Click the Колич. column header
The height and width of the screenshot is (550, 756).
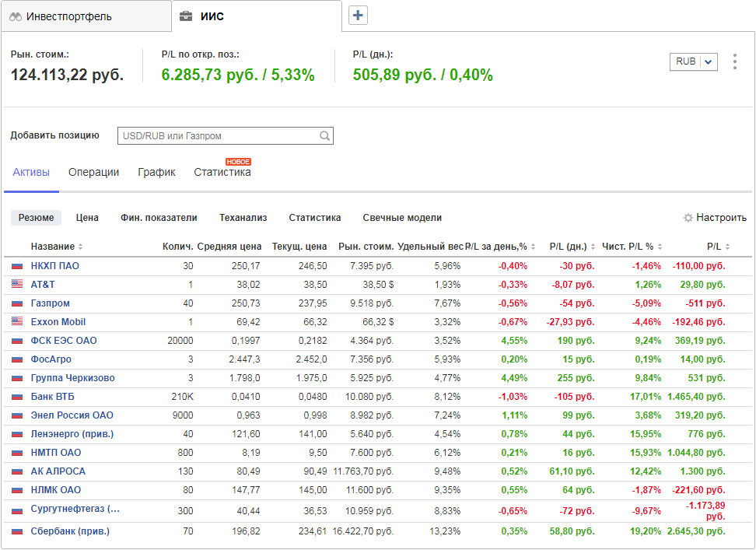point(178,247)
